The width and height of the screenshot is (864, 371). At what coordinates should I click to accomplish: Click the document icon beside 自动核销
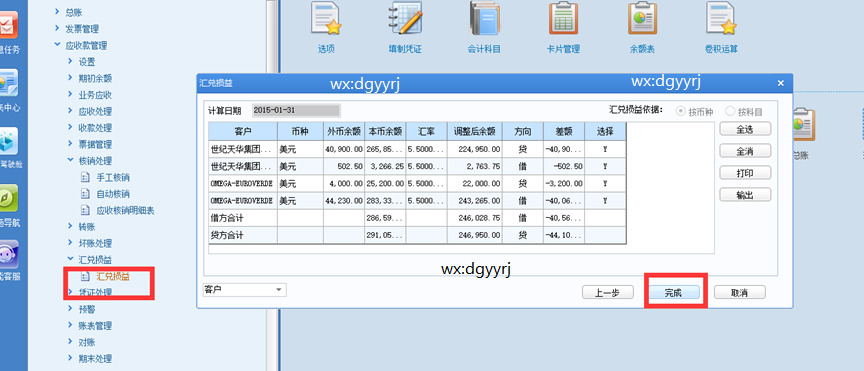[x=85, y=194]
